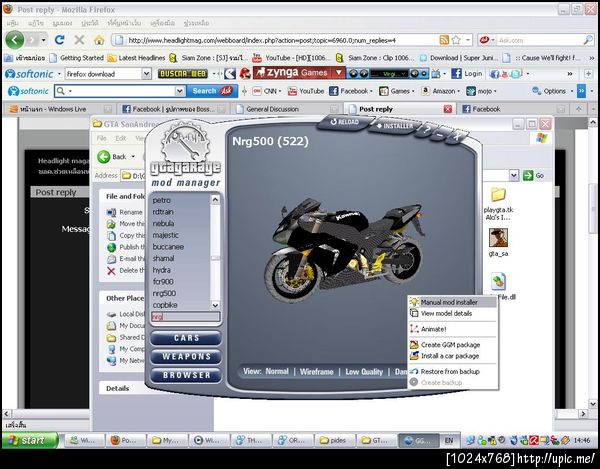Open mojo toolbar shortcut

[481, 91]
